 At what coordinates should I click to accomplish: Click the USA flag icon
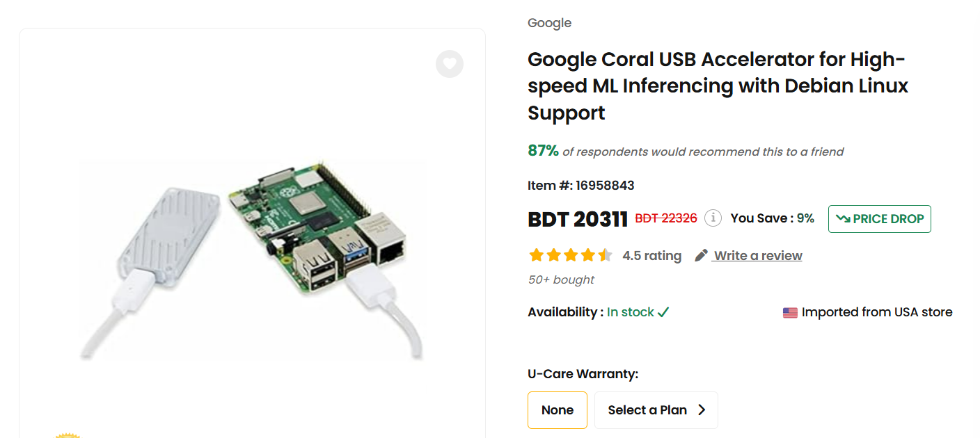pyautogui.click(x=790, y=313)
